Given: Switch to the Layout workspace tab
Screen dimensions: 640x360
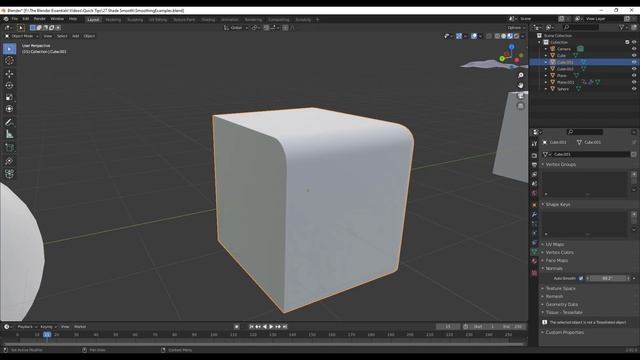Looking at the screenshot, I should (93, 20).
